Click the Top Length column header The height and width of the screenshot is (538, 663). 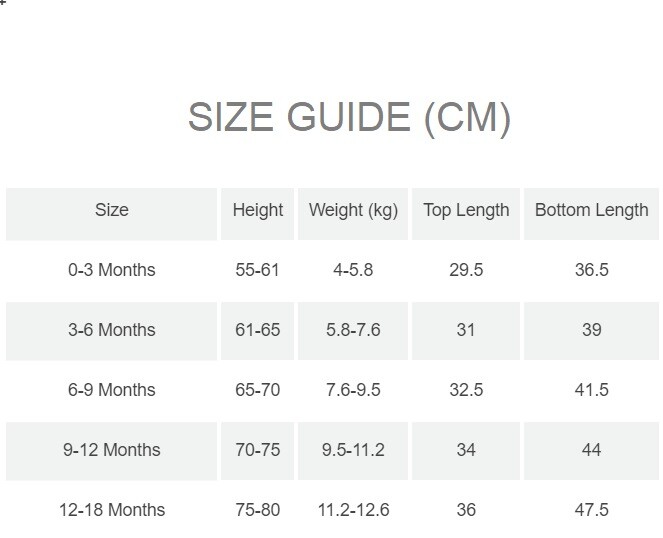466,210
